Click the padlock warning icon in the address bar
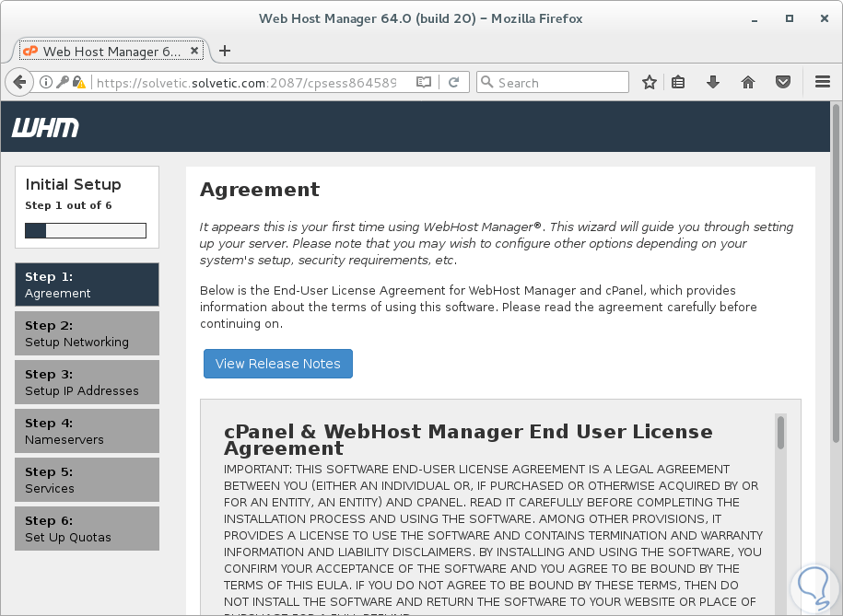The height and width of the screenshot is (616, 843). click(x=79, y=82)
